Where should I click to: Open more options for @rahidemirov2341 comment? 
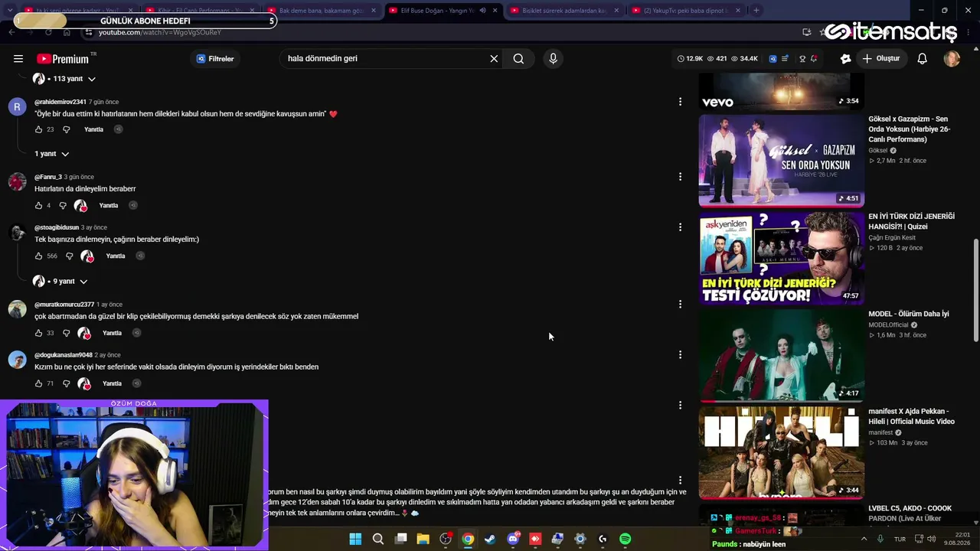tap(680, 101)
